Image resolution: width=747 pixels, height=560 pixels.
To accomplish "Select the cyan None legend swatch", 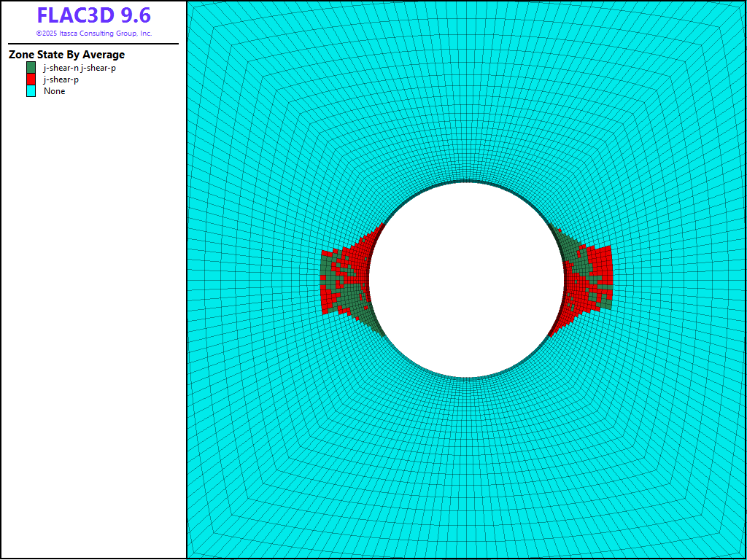I will point(31,91).
